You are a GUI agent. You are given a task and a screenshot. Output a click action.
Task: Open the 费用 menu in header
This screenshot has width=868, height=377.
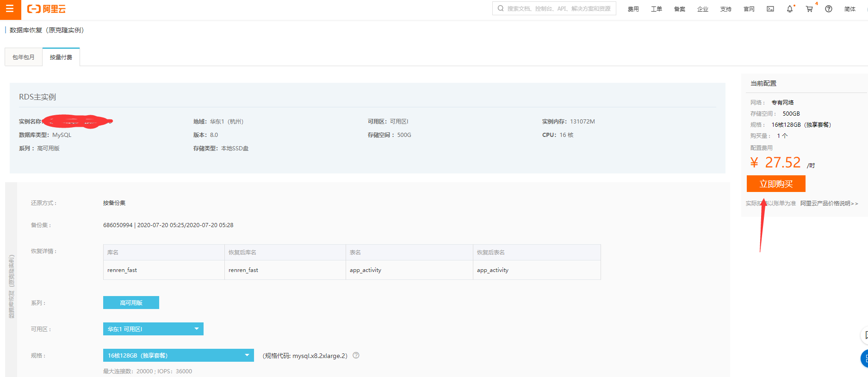click(x=633, y=9)
